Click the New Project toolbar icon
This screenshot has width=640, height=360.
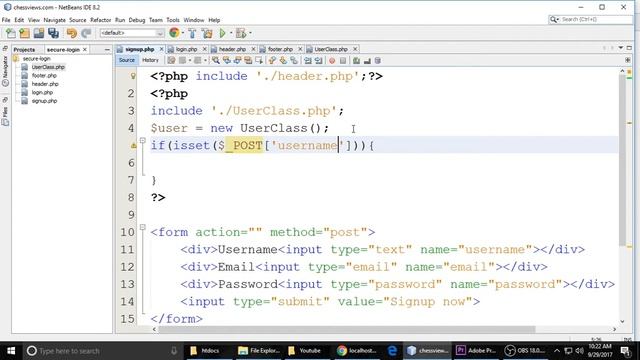point(24,33)
